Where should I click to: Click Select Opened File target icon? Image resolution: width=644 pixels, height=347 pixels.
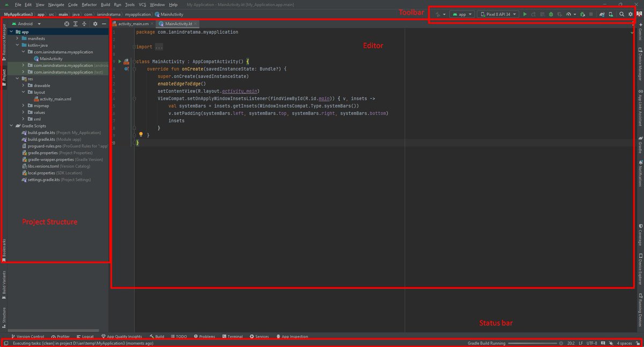click(67, 24)
